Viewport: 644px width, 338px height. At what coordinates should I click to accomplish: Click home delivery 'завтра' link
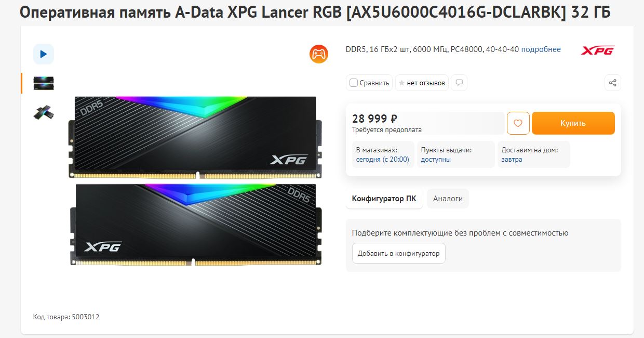(512, 159)
